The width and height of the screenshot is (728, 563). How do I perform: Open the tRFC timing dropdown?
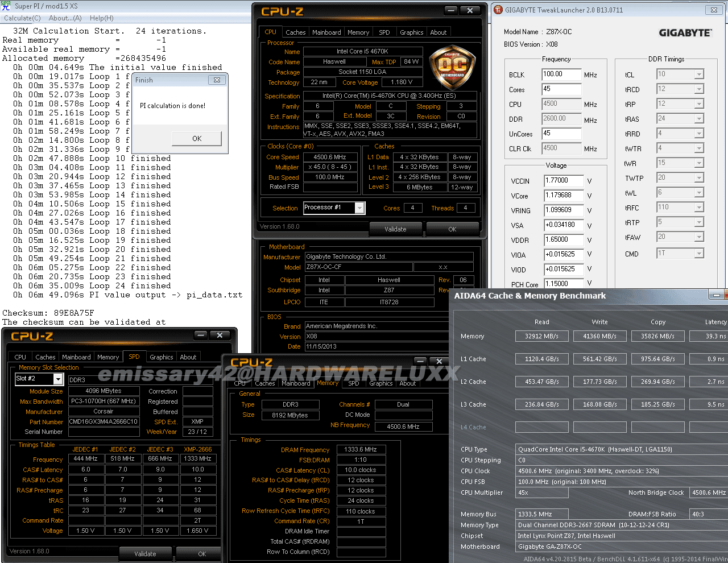tap(698, 208)
